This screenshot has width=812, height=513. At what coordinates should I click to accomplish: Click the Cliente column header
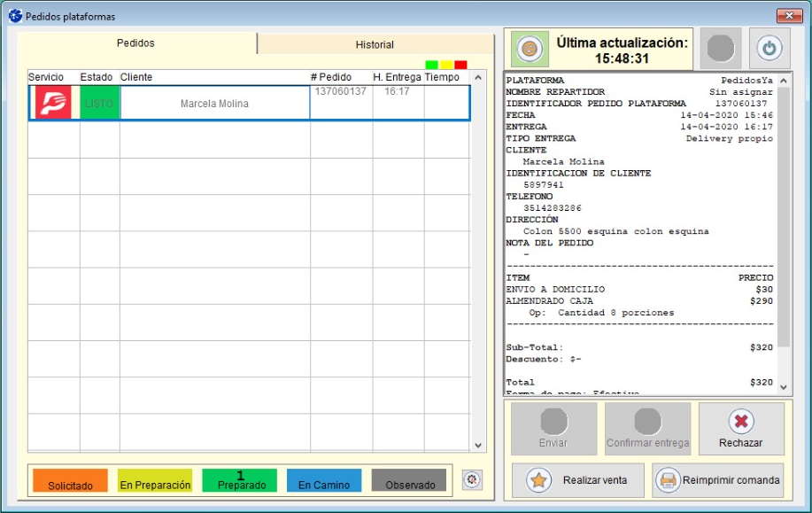pyautogui.click(x=136, y=77)
